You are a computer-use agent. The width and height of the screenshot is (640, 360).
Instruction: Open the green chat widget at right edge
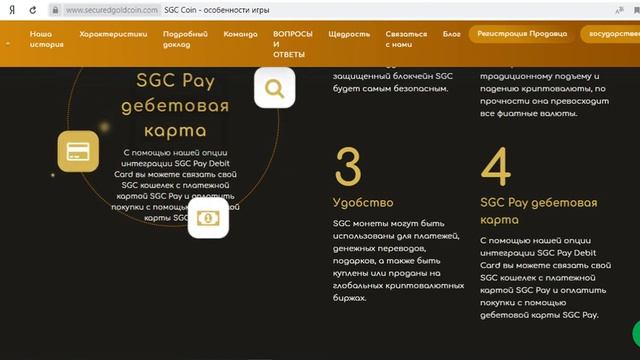click(x=636, y=334)
